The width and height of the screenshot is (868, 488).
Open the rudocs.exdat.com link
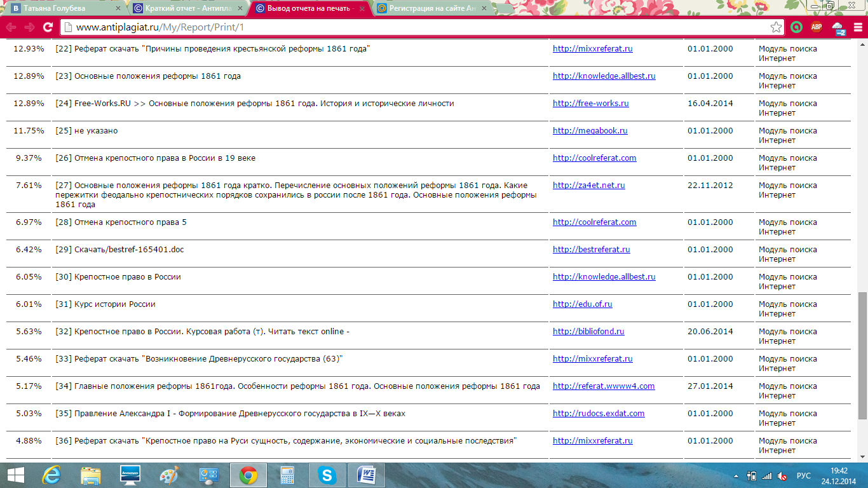tap(599, 414)
